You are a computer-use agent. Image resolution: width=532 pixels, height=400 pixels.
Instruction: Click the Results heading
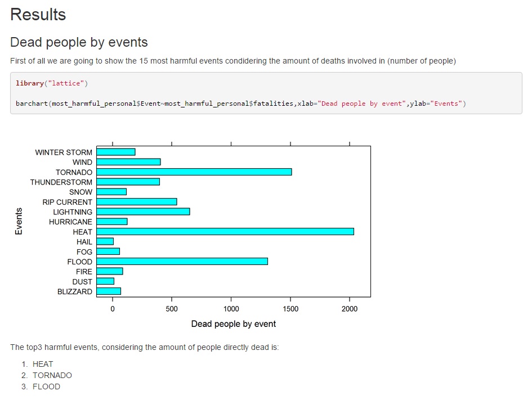38,15
